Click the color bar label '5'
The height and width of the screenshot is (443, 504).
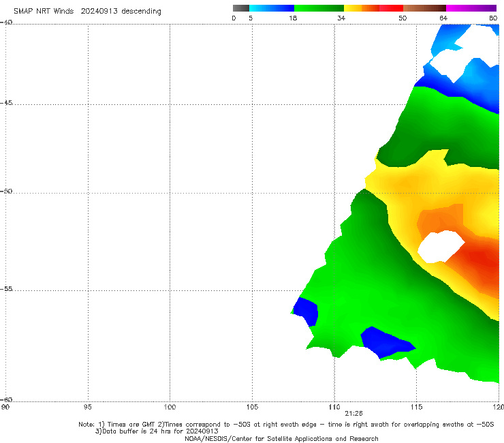[x=251, y=18]
